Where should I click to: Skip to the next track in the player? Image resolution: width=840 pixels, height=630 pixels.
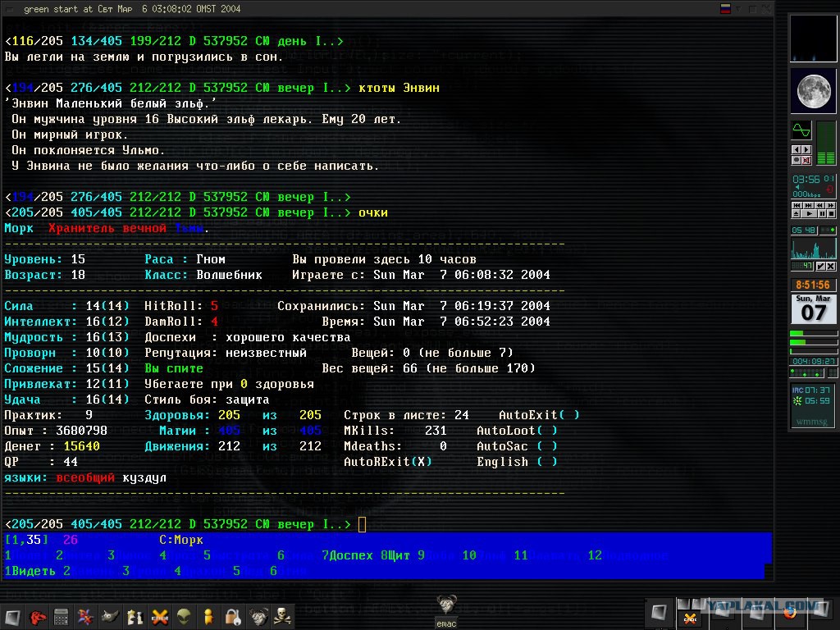click(x=808, y=205)
